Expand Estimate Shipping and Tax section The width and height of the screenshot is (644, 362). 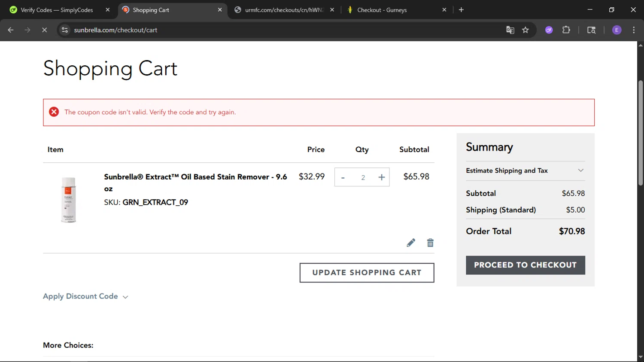coord(525,170)
